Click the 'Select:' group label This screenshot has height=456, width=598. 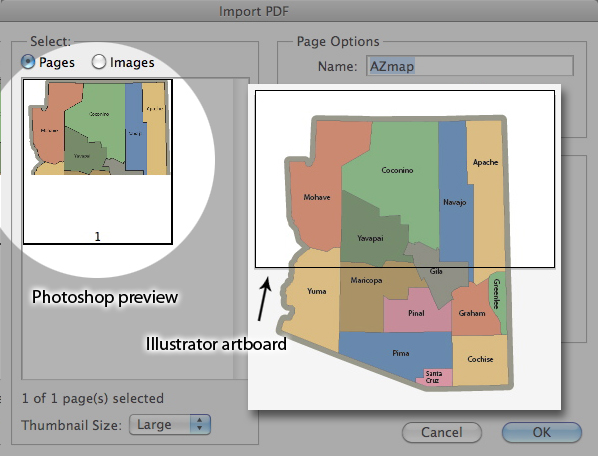click(x=50, y=41)
